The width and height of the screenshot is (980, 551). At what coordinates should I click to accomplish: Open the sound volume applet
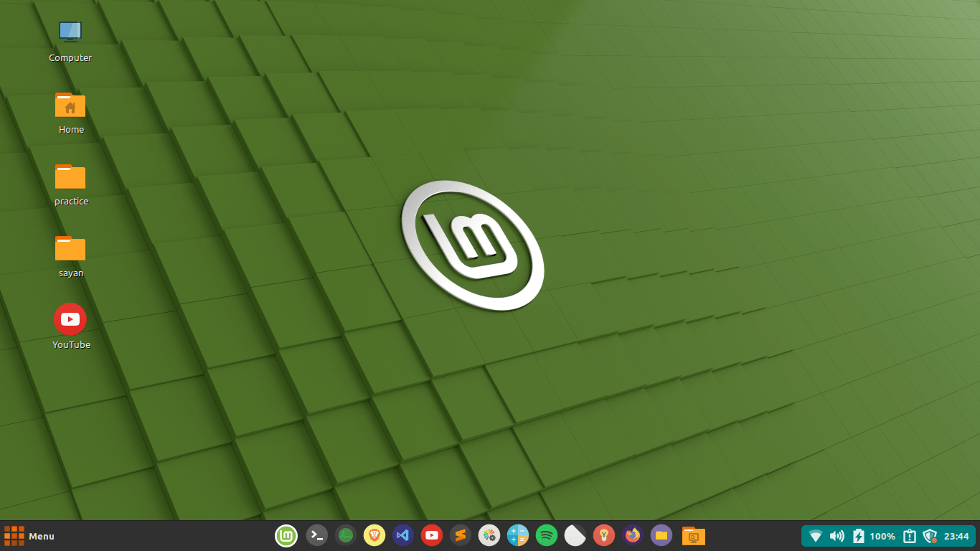click(837, 536)
